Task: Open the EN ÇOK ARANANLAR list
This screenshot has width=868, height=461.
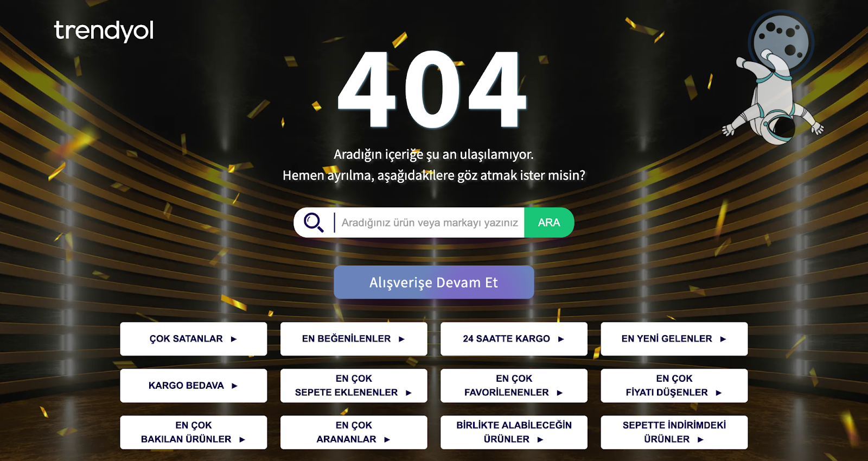Action: point(354,432)
